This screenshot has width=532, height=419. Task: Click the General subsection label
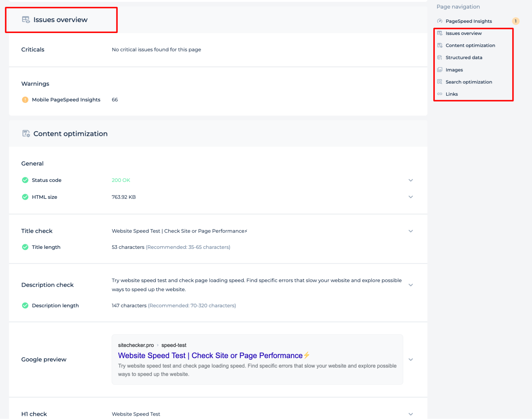[x=32, y=164]
